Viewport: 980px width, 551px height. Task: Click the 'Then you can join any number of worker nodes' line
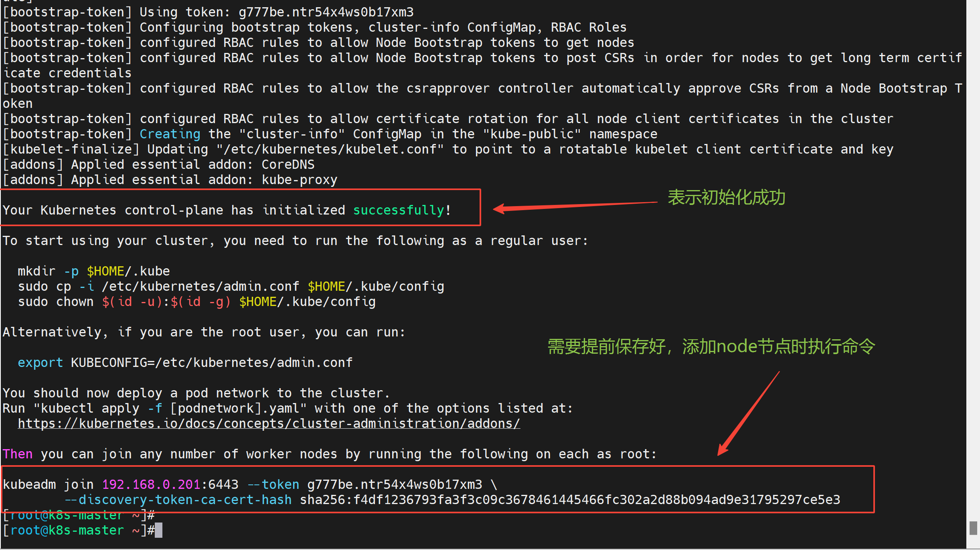pos(330,454)
